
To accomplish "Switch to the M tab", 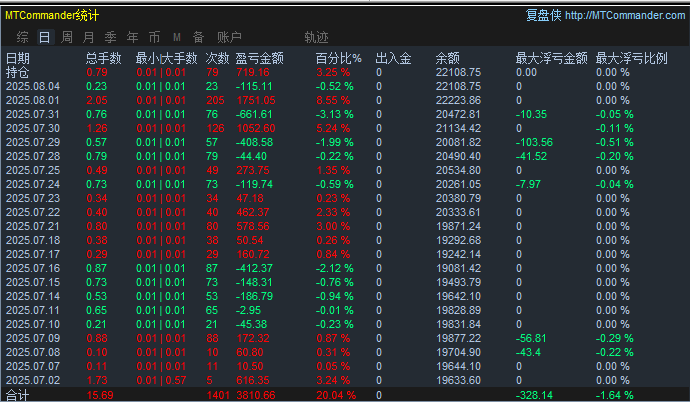I will pos(177,37).
